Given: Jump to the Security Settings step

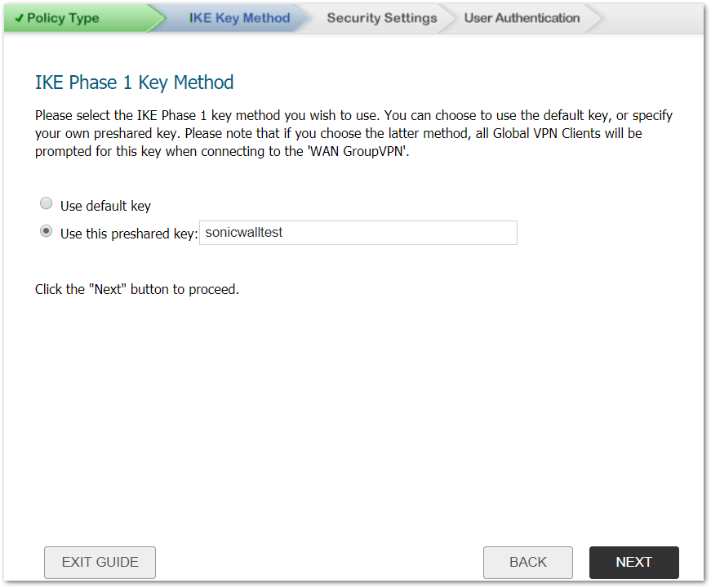Looking at the screenshot, I should (x=381, y=18).
